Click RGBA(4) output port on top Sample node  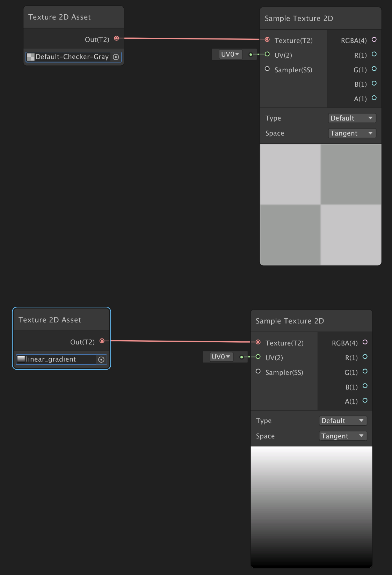374,40
